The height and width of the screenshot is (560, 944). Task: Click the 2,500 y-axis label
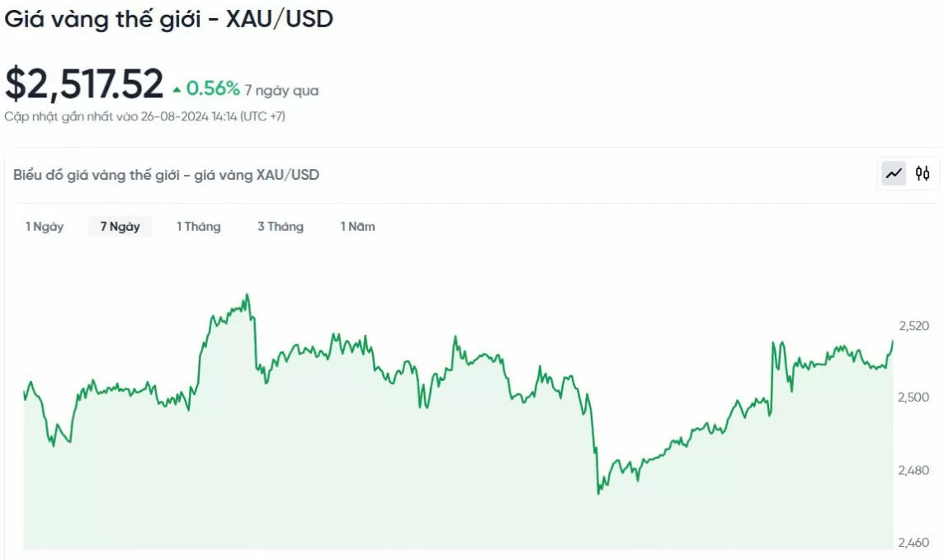tap(914, 397)
